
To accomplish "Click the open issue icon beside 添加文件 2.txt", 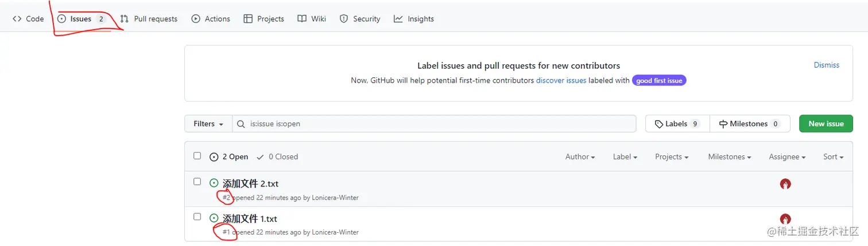I will (214, 183).
